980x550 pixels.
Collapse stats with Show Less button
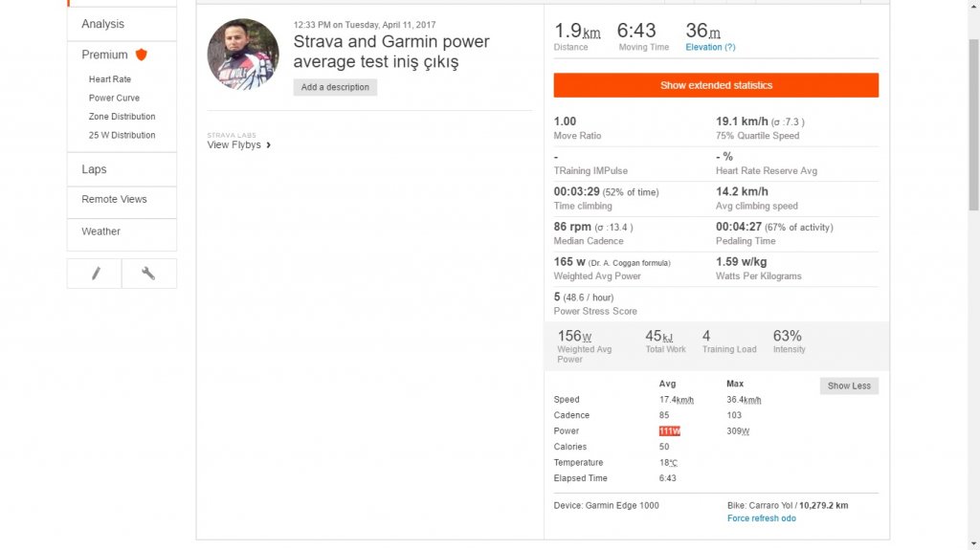coord(849,385)
